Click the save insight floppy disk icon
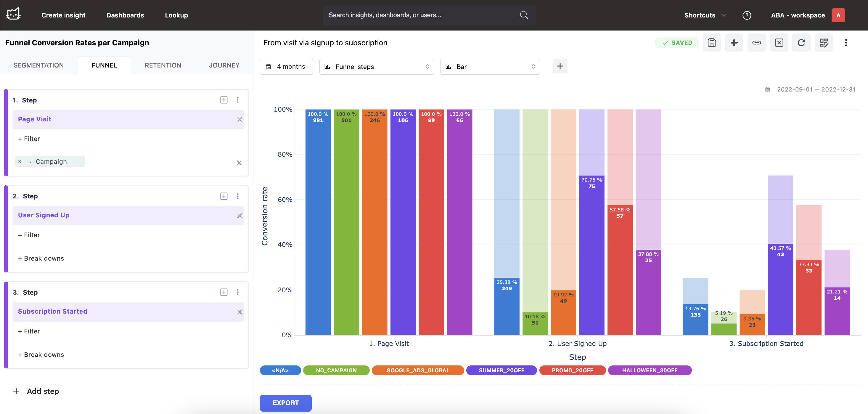 point(712,42)
